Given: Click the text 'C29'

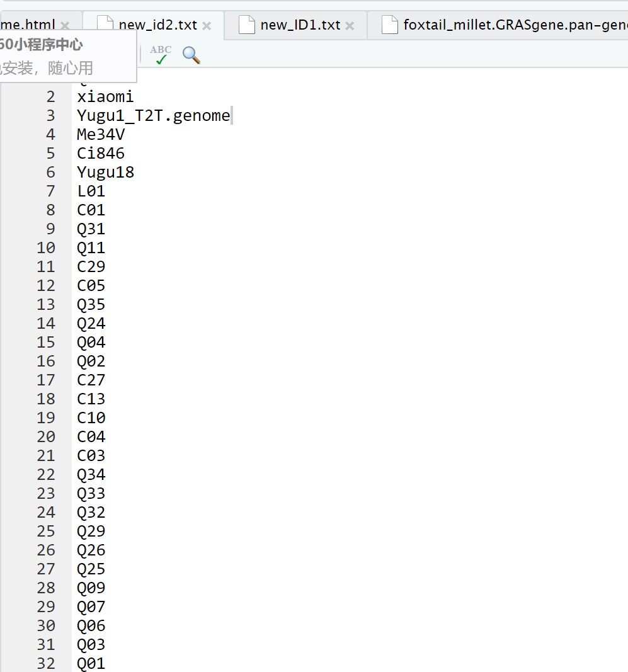Looking at the screenshot, I should [91, 266].
